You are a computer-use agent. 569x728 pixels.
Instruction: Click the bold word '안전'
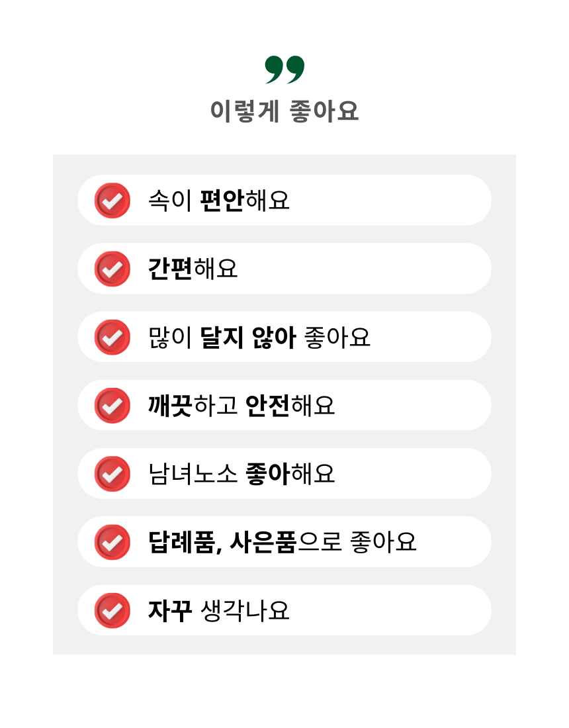click(x=267, y=405)
